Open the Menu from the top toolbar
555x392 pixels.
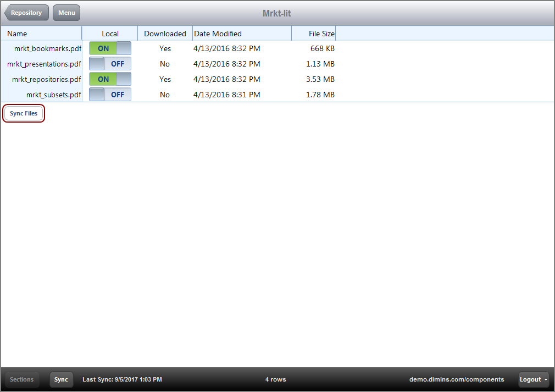point(66,12)
